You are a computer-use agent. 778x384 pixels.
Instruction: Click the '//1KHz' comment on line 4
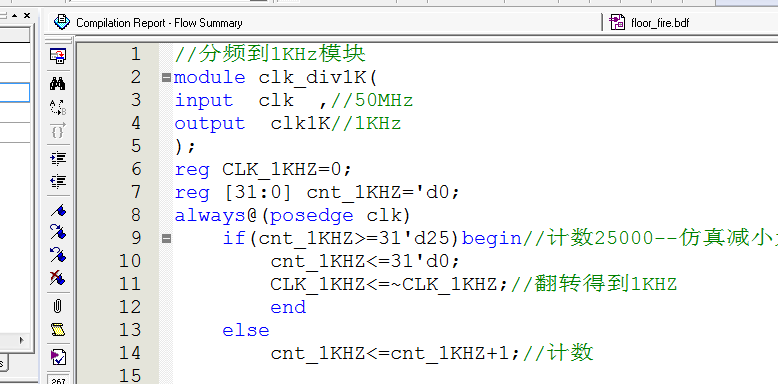(366, 124)
